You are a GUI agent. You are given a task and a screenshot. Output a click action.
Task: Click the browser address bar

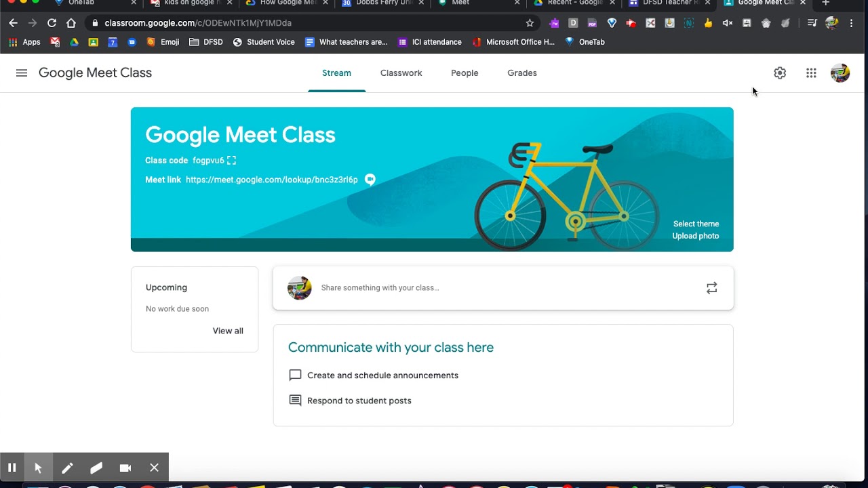point(312,23)
